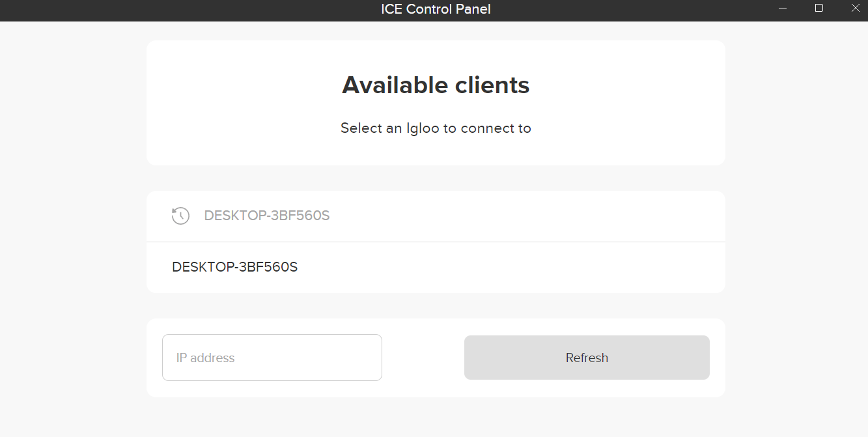Click the bottom connection card
Viewport: 868px width, 437px height.
coord(435,357)
